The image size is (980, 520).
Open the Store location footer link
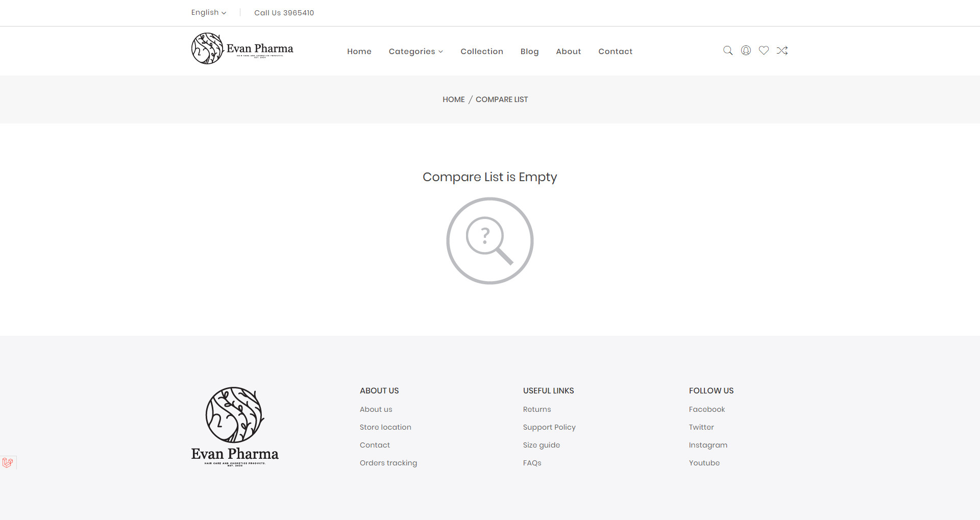point(385,427)
